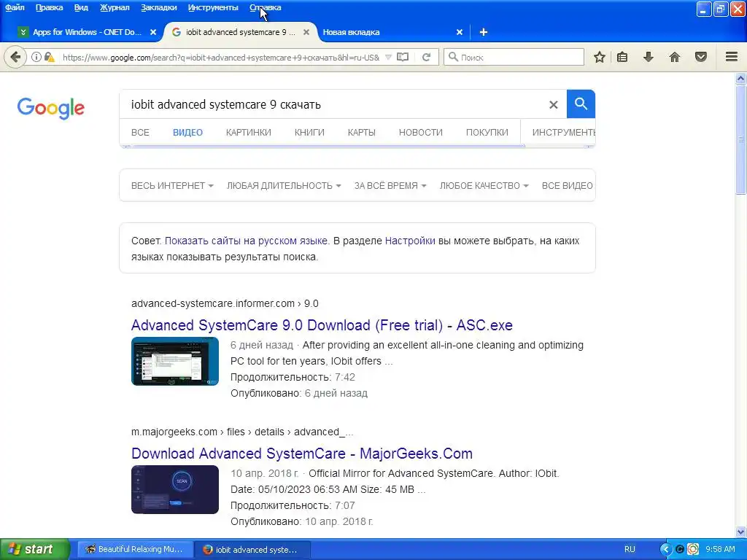
Task: Open Advanced SystemCare 9.0 Download result
Action: 322,325
